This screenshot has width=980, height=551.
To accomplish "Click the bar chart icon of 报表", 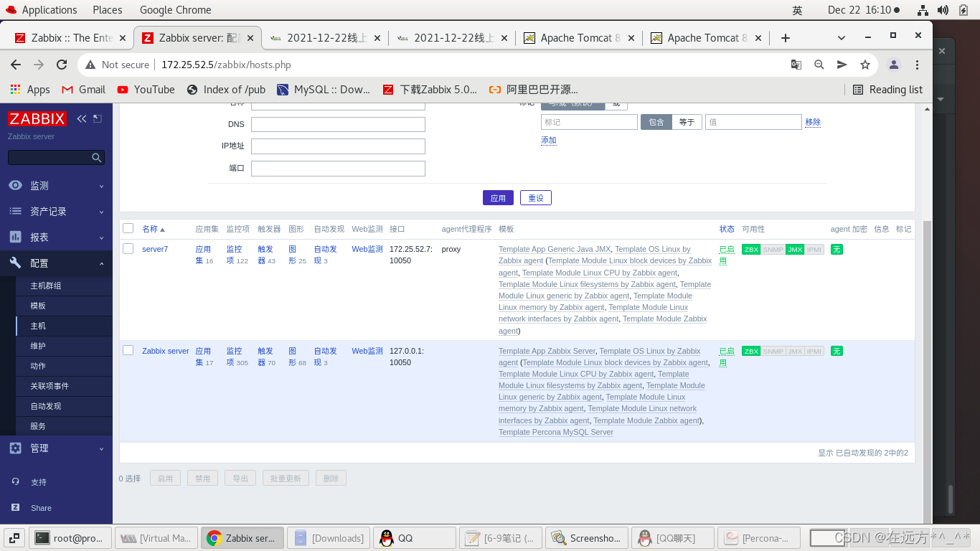I will [15, 237].
